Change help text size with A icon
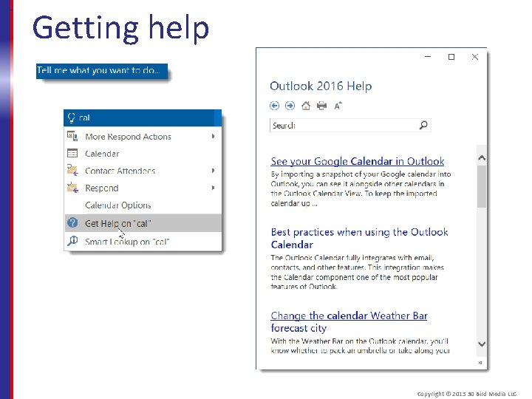532x399 pixels. [338, 106]
